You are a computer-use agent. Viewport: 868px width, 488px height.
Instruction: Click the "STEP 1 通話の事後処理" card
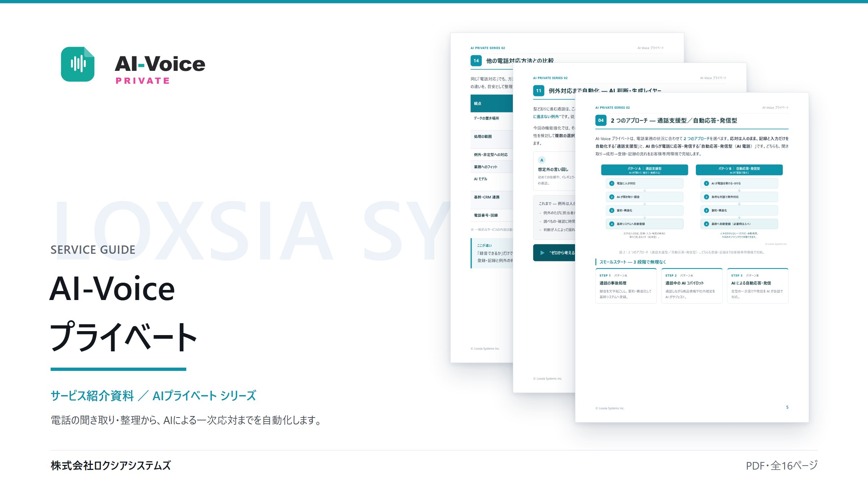click(x=626, y=286)
